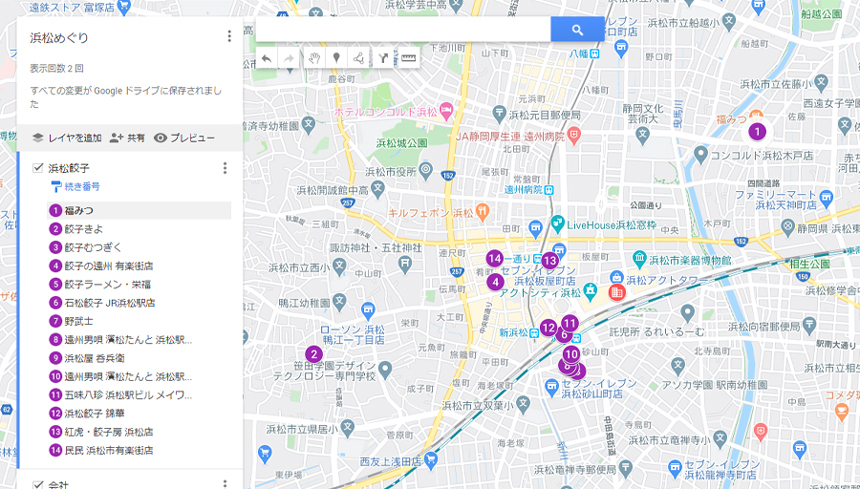Viewport: 860px width, 489px height.
Task: Select the add marker tool
Action: pyautogui.click(x=336, y=58)
